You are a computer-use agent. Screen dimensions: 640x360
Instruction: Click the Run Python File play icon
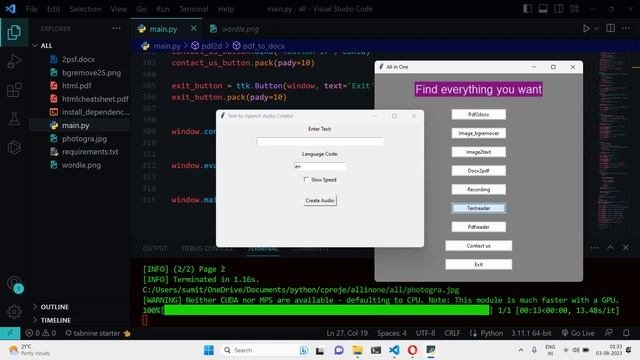click(586, 29)
